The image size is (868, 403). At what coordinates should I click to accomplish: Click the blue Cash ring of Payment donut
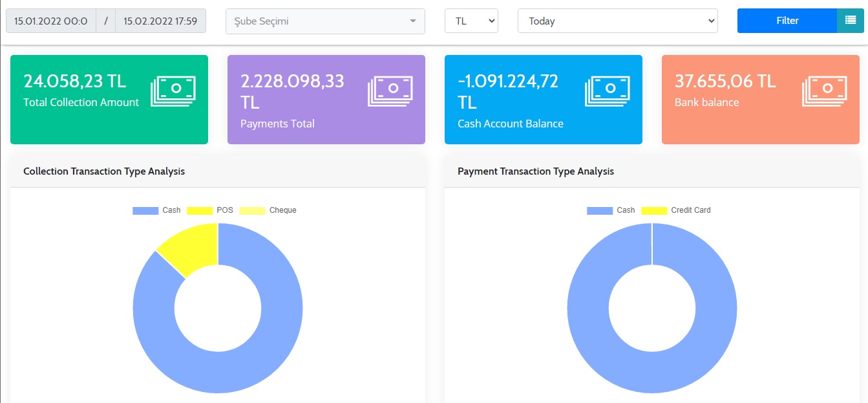click(x=652, y=372)
